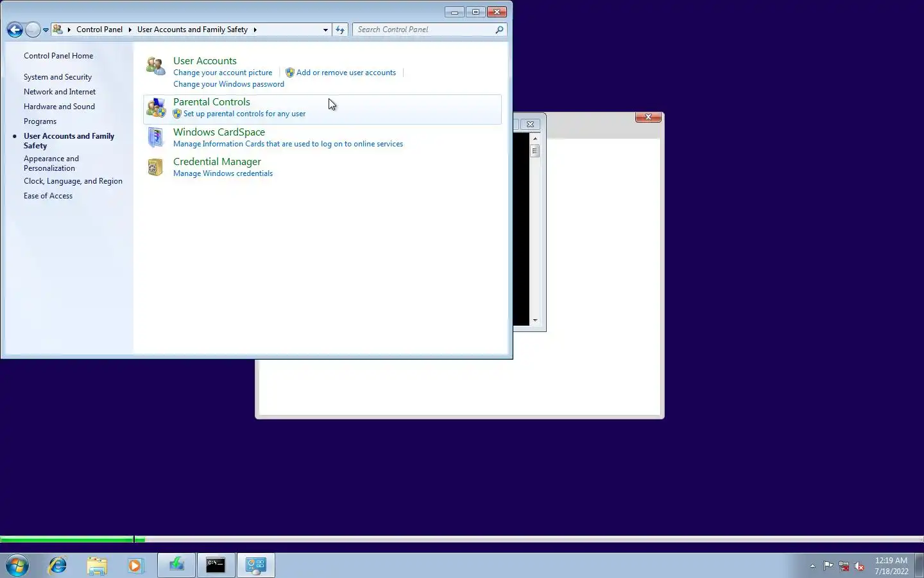The image size is (924, 578).
Task: Click Add or remove user accounts
Action: pos(346,73)
